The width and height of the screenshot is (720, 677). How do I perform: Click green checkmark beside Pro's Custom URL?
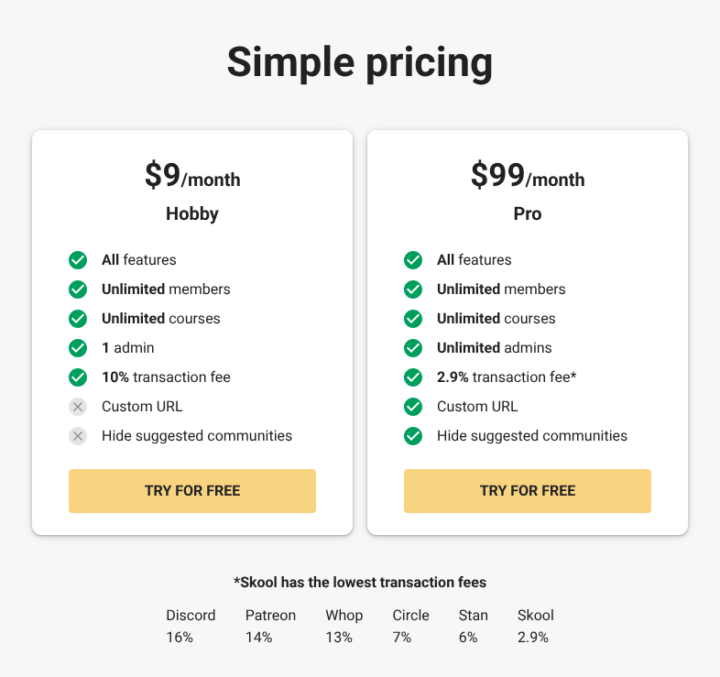[413, 407]
